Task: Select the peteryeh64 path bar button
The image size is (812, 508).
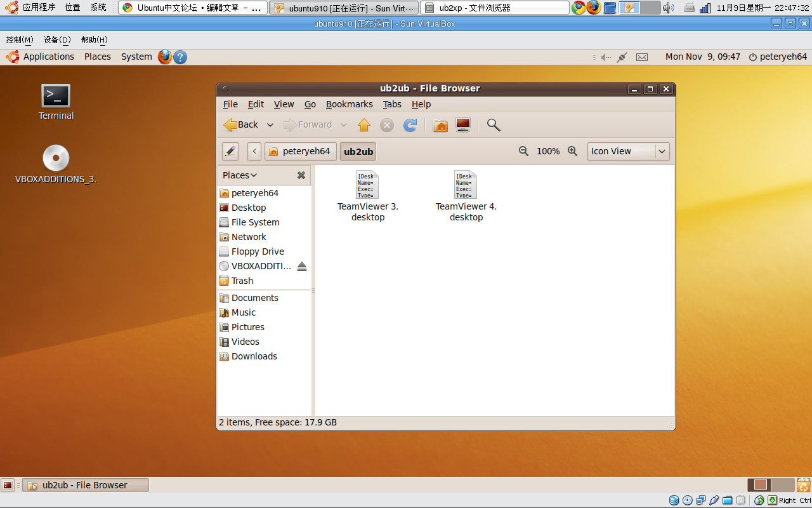Action: tap(300, 151)
